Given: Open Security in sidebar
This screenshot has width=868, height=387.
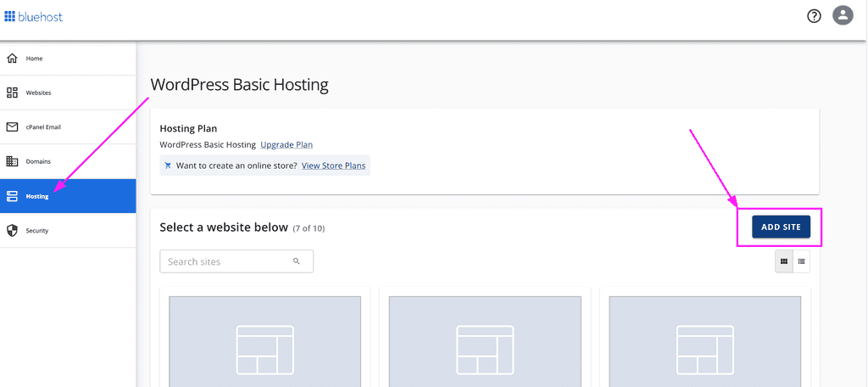Looking at the screenshot, I should click(68, 231).
